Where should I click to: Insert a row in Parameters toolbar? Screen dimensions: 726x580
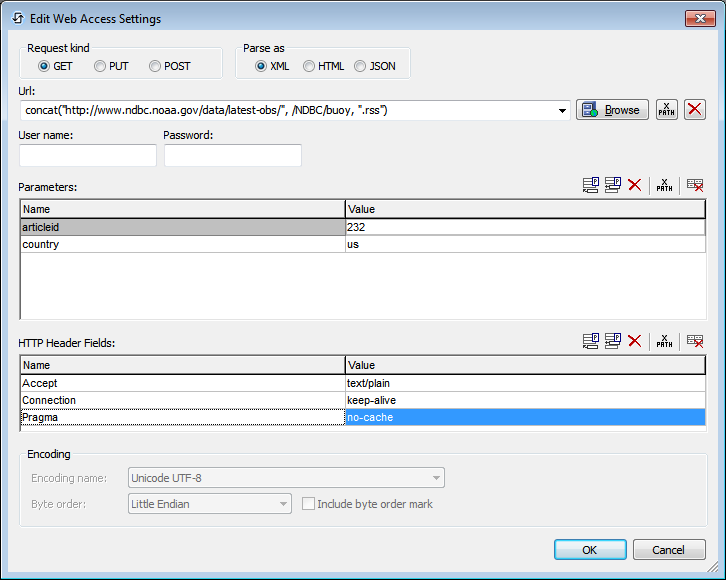(613, 185)
